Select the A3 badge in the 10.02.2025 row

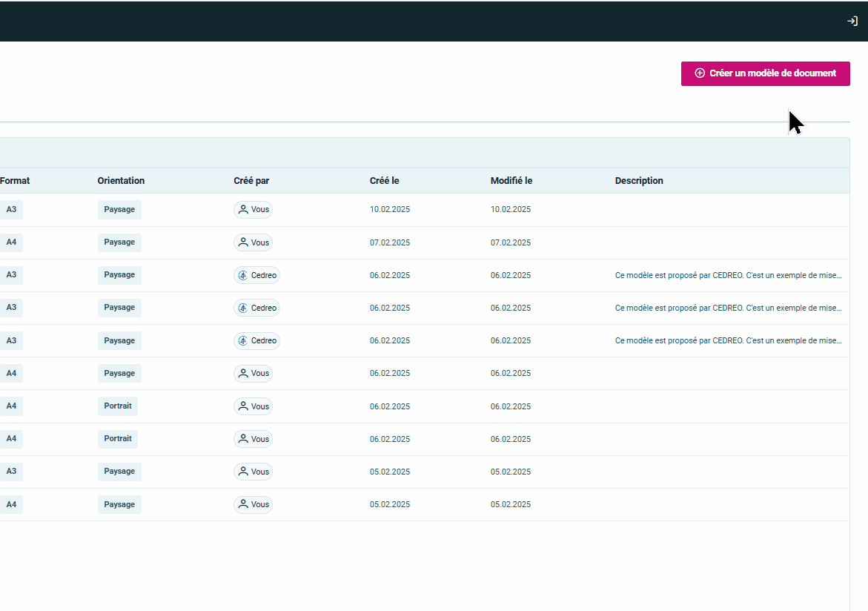point(11,209)
